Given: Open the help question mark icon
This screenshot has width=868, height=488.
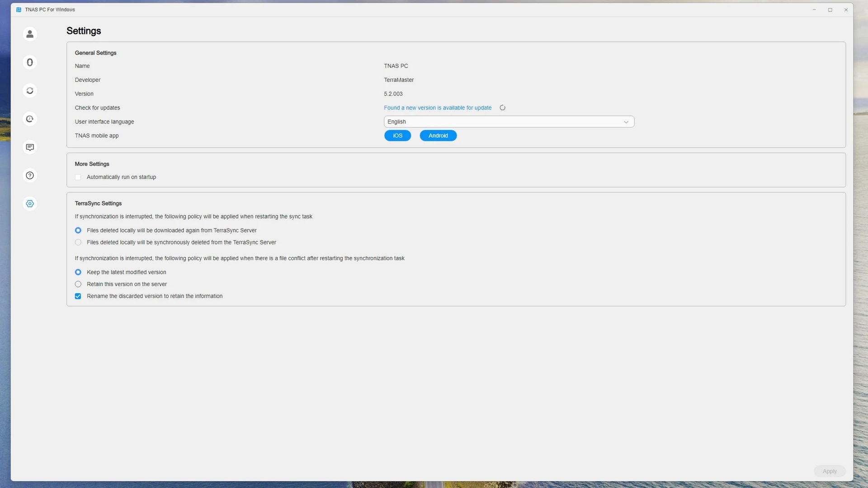Looking at the screenshot, I should point(30,175).
